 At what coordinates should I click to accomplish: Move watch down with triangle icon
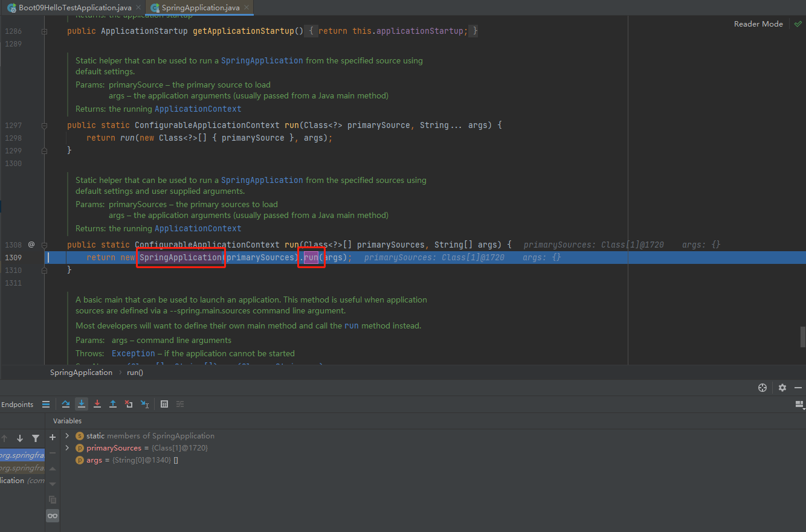coord(53,484)
